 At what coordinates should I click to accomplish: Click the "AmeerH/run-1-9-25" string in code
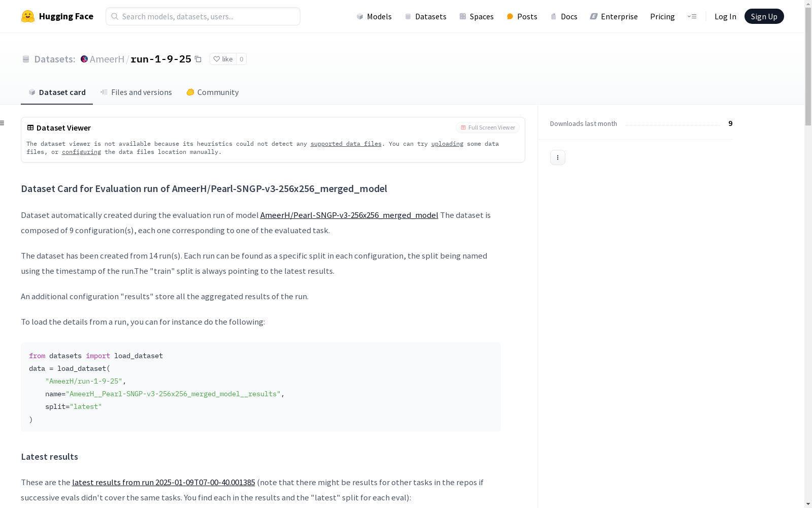[x=84, y=381]
